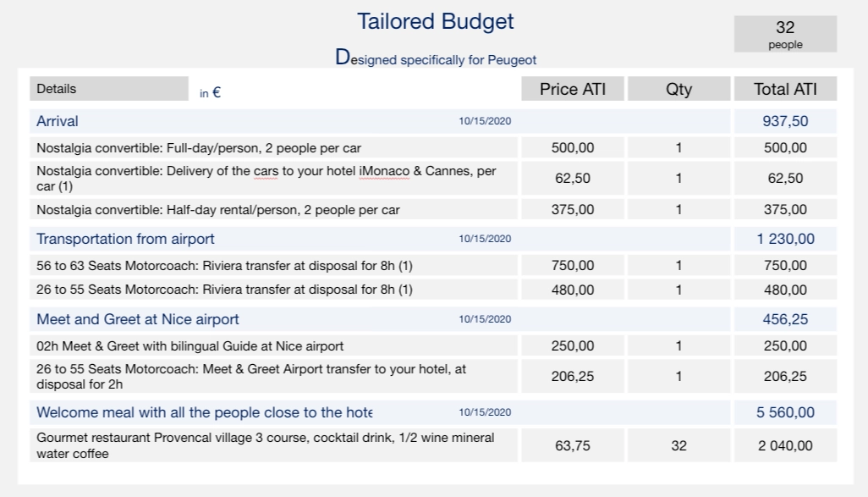
Task: Click the Qty 32 cell for Gourmet restaurant
Action: 678,445
